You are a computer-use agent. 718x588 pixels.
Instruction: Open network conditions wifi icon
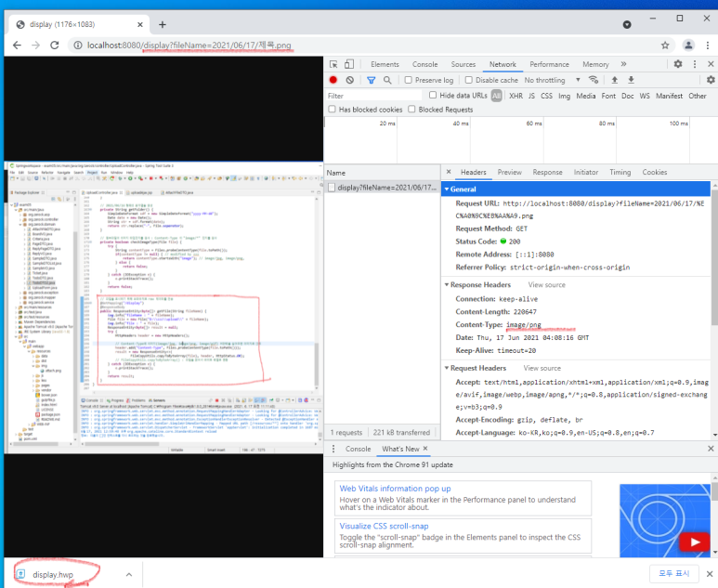tap(594, 80)
